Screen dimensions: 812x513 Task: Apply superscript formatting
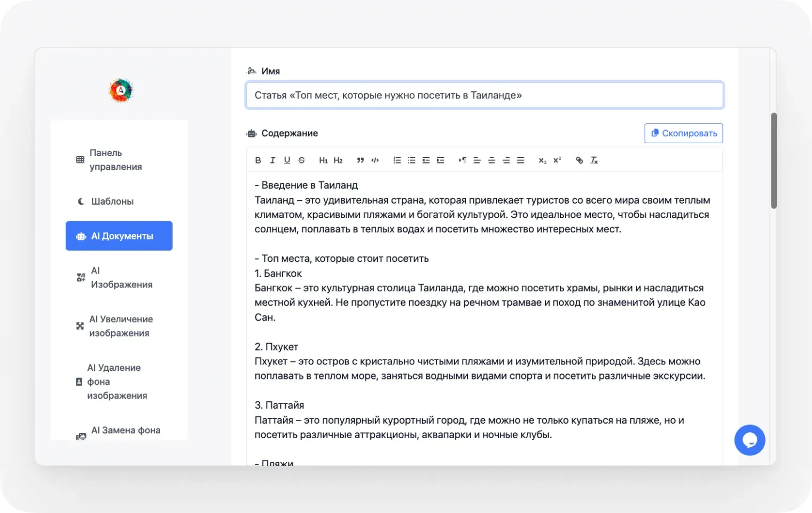[x=557, y=160]
